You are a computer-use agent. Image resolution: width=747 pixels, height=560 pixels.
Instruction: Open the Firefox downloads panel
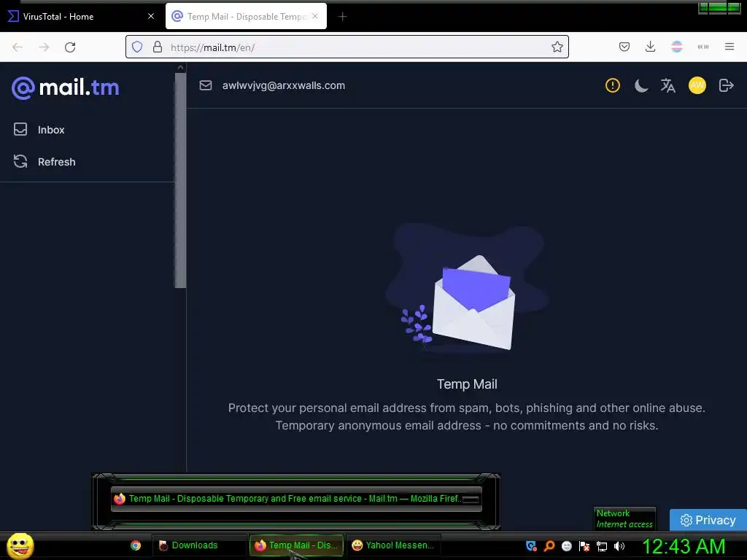pyautogui.click(x=650, y=47)
